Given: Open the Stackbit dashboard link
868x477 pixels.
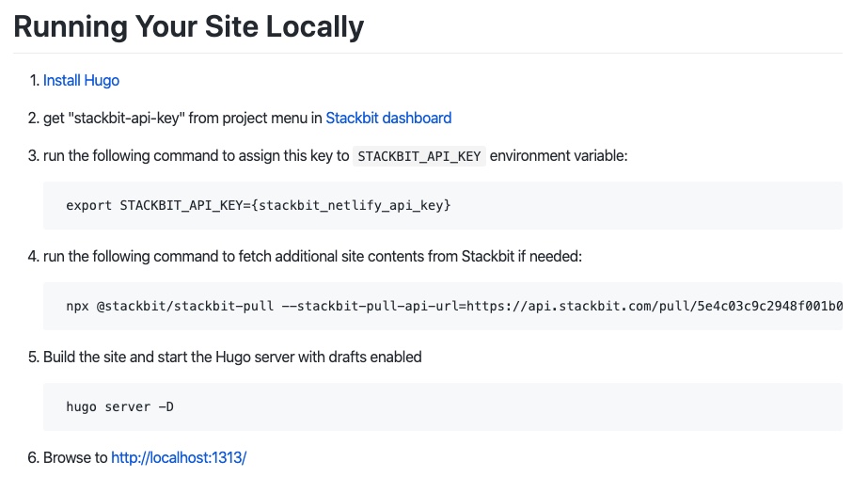Looking at the screenshot, I should 388,118.
